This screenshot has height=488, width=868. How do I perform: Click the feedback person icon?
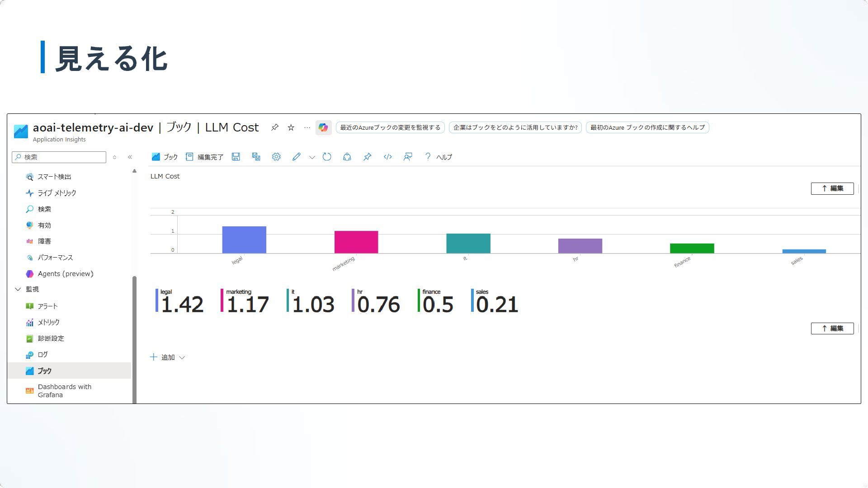[x=408, y=157]
